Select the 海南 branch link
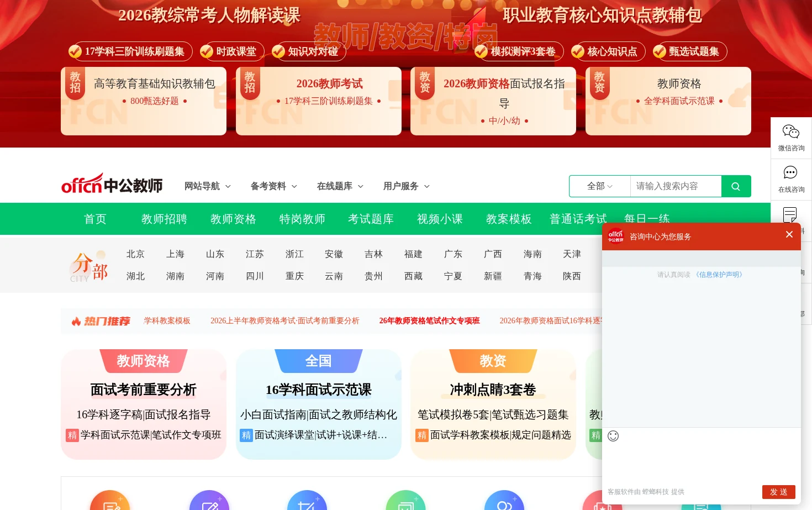This screenshot has height=510, width=812. 532,254
